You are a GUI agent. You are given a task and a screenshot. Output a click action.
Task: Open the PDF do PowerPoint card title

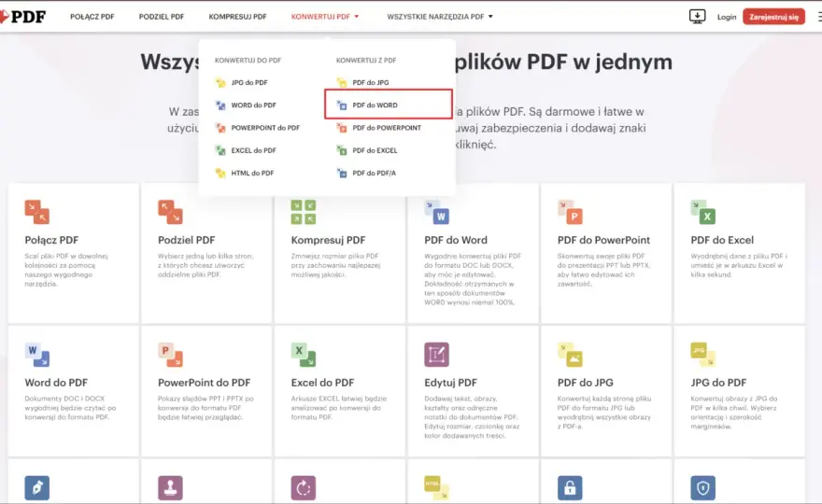click(x=603, y=240)
